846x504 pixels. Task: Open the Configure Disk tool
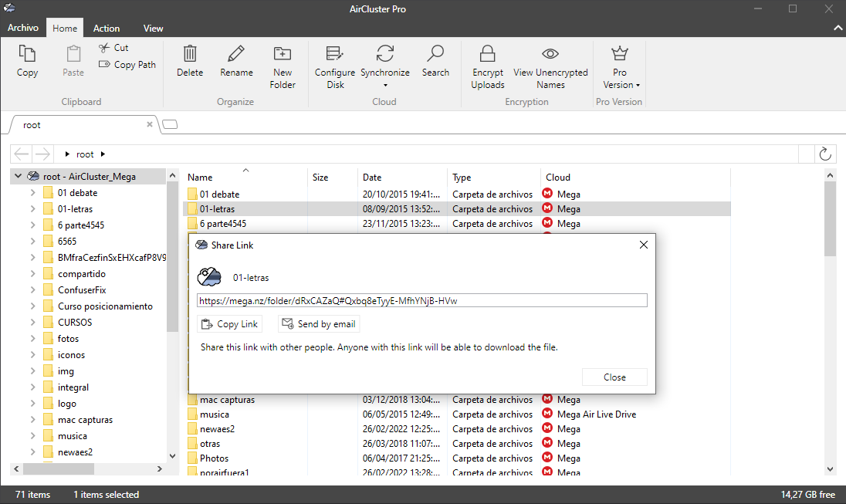point(335,54)
